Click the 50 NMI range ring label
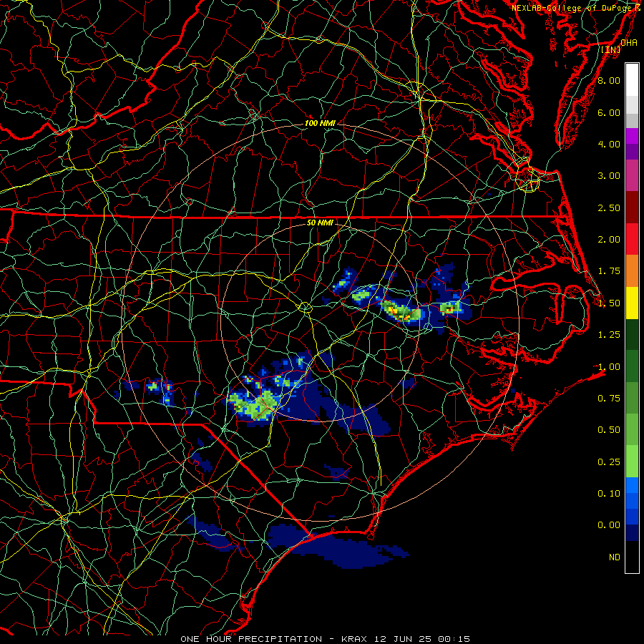 click(x=320, y=223)
